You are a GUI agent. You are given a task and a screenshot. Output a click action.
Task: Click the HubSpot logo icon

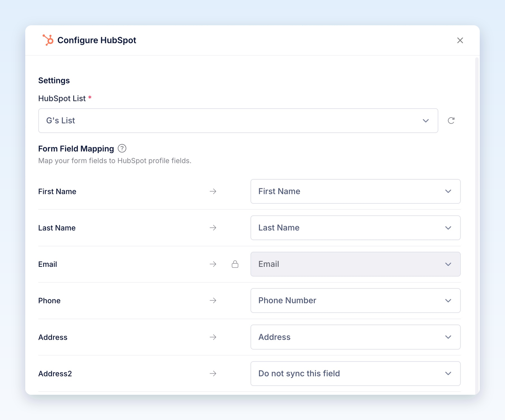48,40
